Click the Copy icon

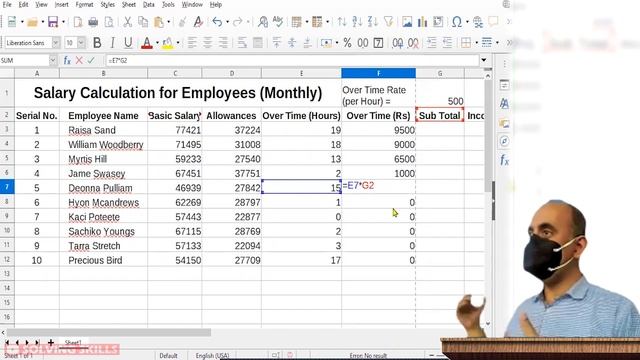pyautogui.click(x=143, y=22)
